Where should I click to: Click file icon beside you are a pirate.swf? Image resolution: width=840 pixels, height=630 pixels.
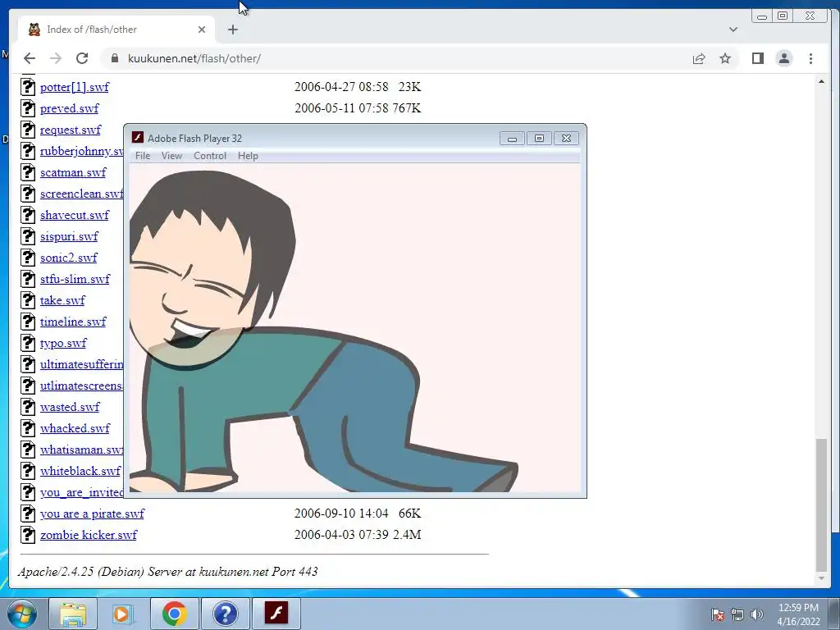tap(28, 514)
